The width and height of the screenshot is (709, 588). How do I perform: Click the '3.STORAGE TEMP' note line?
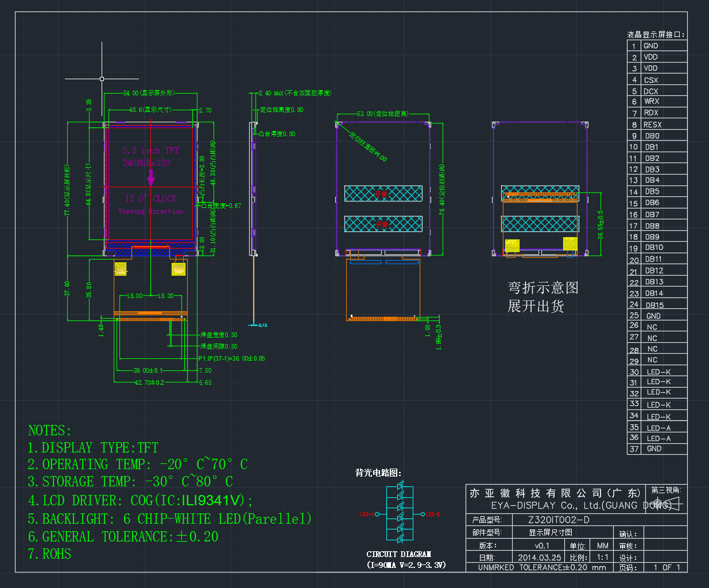130,481
